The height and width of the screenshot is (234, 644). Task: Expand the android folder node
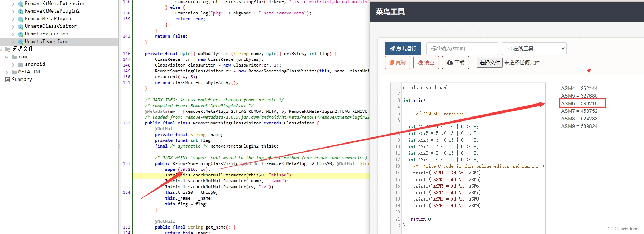coord(13,64)
